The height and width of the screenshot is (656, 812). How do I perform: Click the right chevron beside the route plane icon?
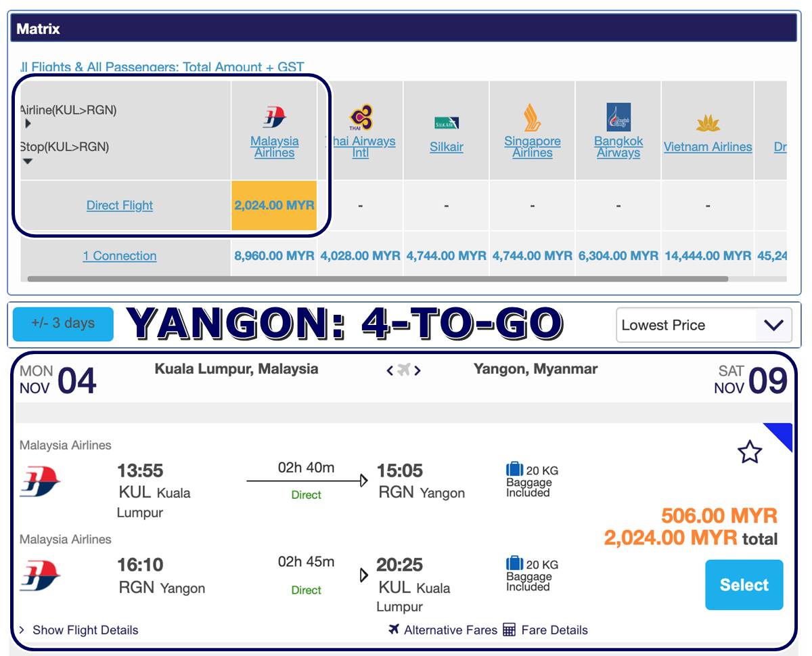click(418, 370)
